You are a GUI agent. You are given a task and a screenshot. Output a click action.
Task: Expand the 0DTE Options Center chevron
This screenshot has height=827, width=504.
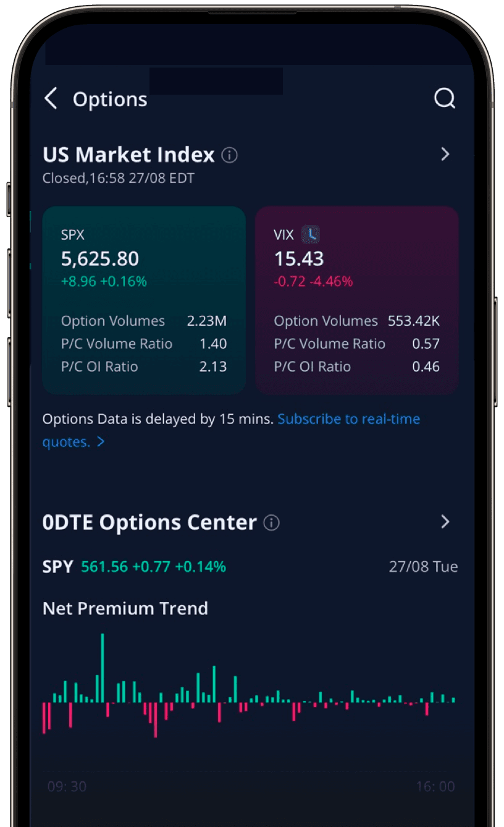(x=445, y=522)
